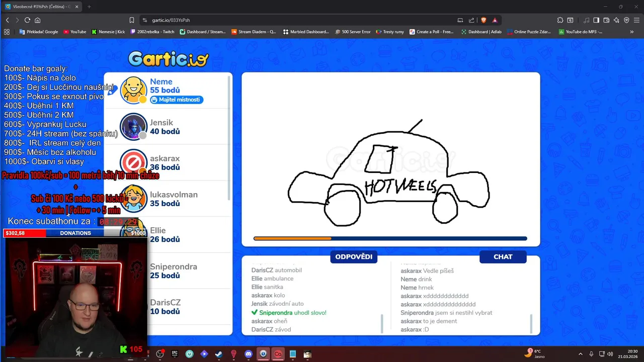Open the Extensions puzzle icon
This screenshot has width=644, height=362.
tap(560, 20)
